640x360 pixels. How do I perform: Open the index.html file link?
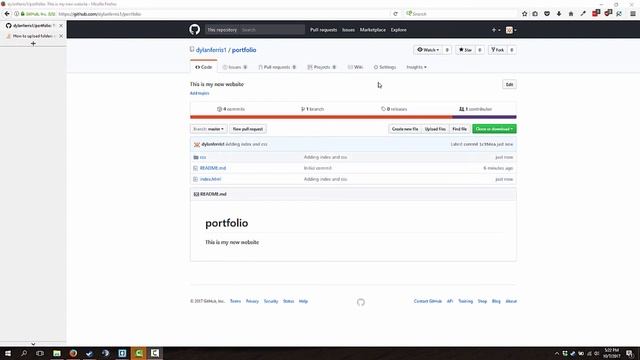(210, 179)
